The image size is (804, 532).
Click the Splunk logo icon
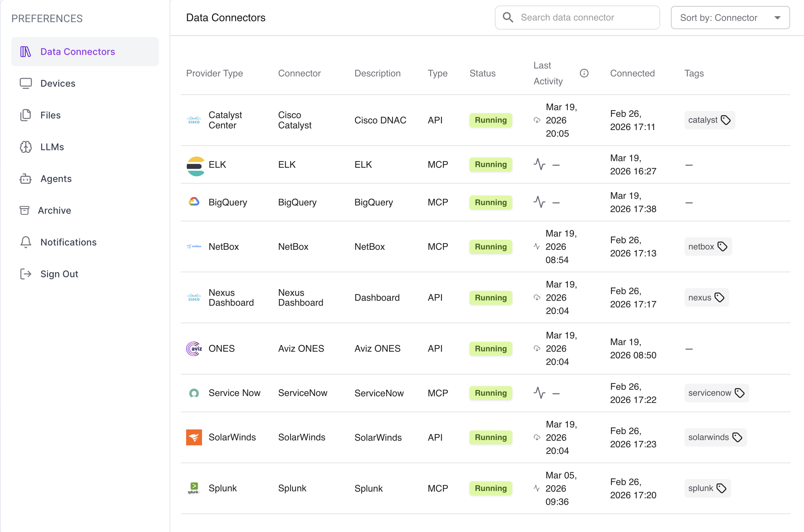[x=194, y=488]
